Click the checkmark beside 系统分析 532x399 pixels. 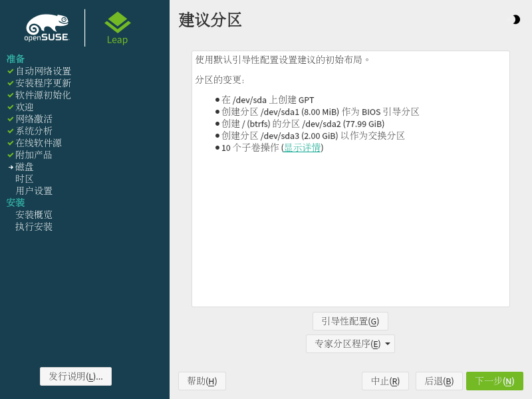[x=11, y=131]
